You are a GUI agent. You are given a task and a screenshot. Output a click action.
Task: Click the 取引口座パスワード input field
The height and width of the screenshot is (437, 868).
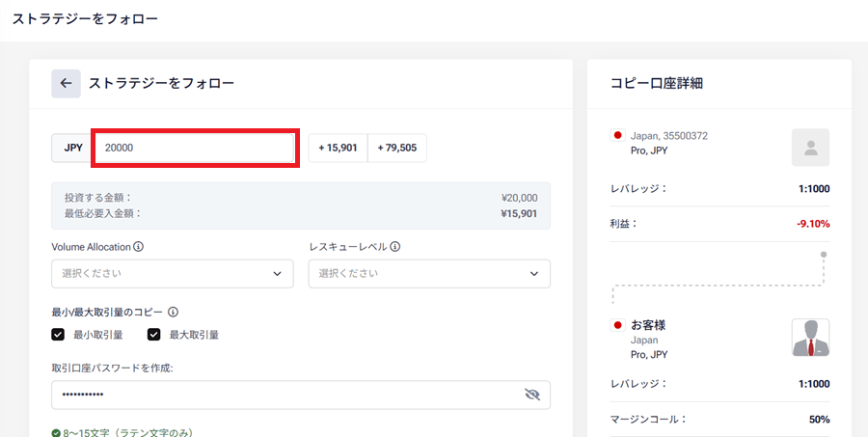click(301, 395)
